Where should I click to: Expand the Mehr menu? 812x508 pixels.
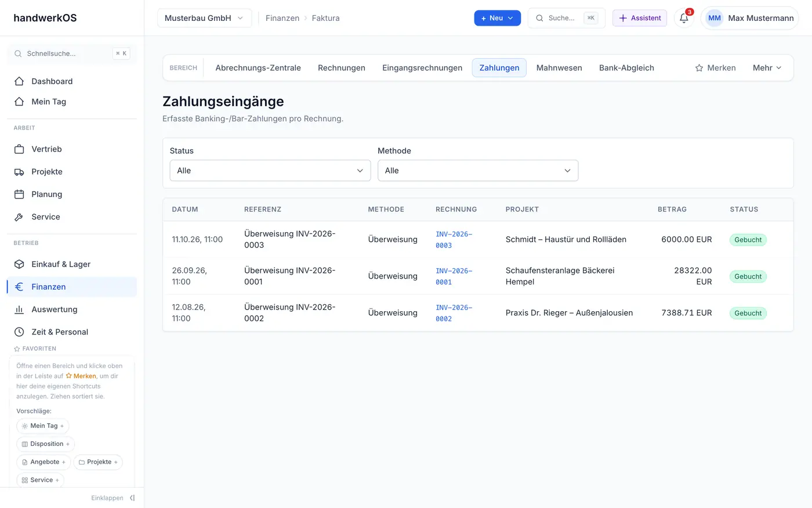pyautogui.click(x=767, y=68)
